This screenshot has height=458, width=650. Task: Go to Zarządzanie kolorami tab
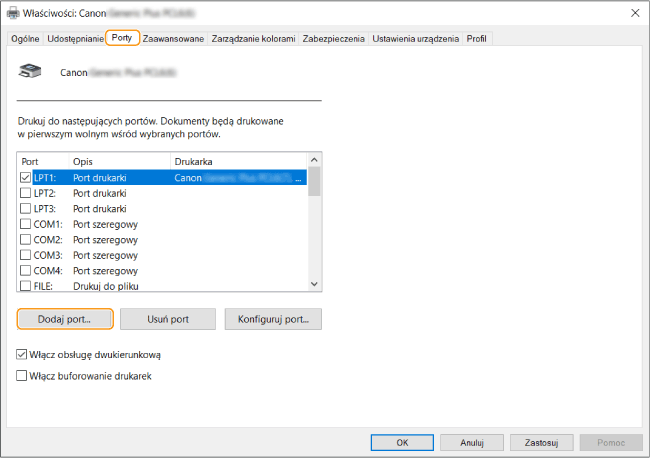(x=254, y=38)
